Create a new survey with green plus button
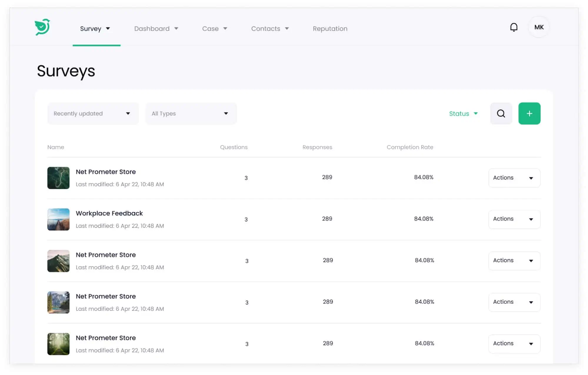This screenshot has width=588, height=375. click(529, 114)
